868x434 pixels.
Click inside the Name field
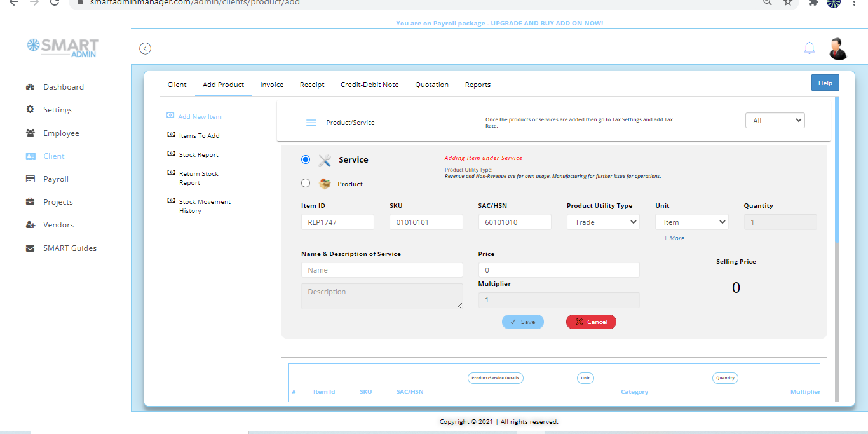point(381,270)
